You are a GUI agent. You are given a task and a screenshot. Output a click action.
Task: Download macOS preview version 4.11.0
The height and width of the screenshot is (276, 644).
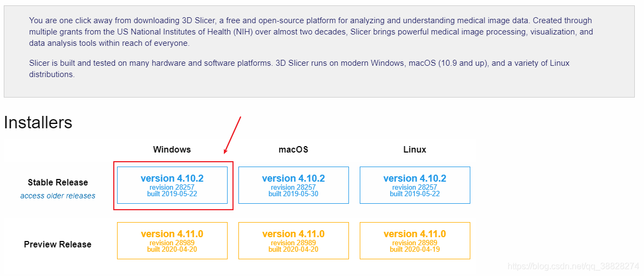click(x=293, y=240)
